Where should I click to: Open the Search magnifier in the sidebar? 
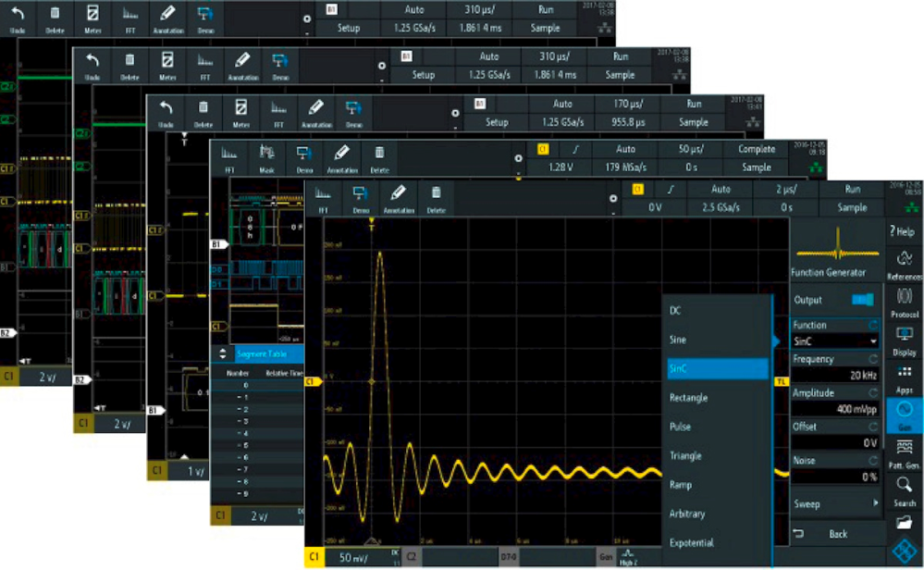click(x=905, y=490)
